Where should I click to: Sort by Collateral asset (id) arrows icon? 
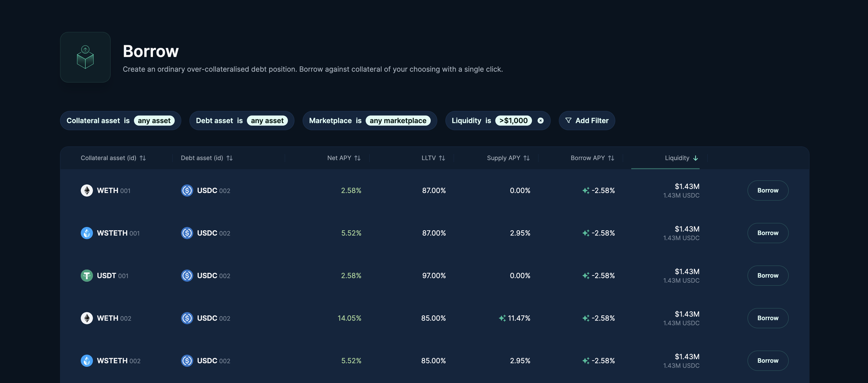[143, 158]
